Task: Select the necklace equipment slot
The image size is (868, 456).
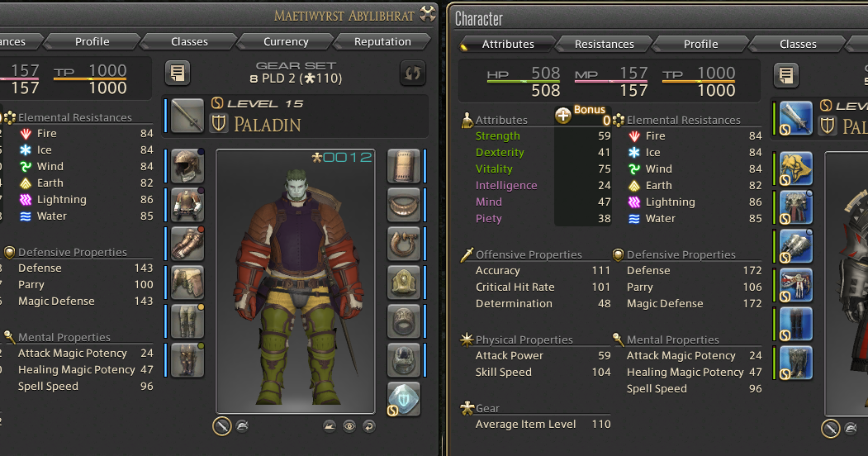Action: click(404, 204)
